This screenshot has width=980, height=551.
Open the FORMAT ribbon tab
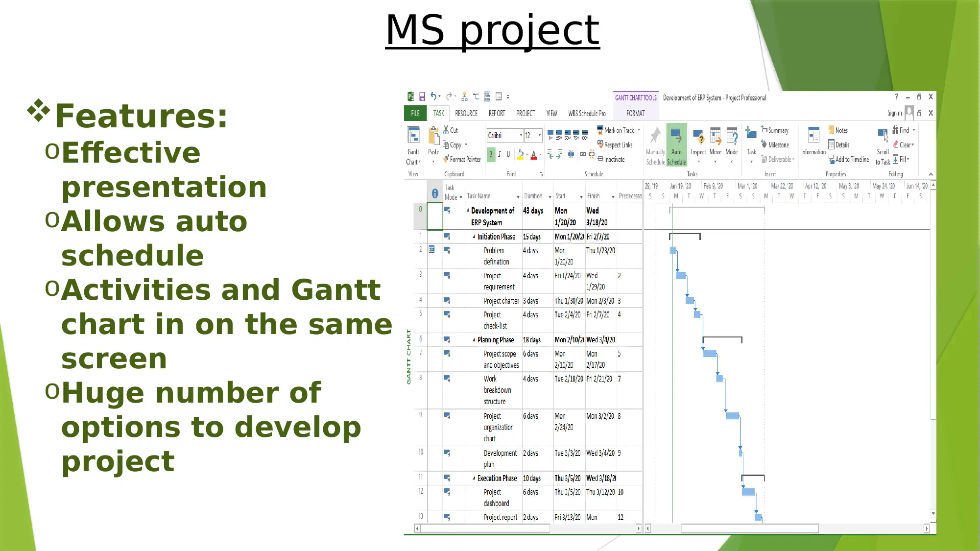point(635,113)
